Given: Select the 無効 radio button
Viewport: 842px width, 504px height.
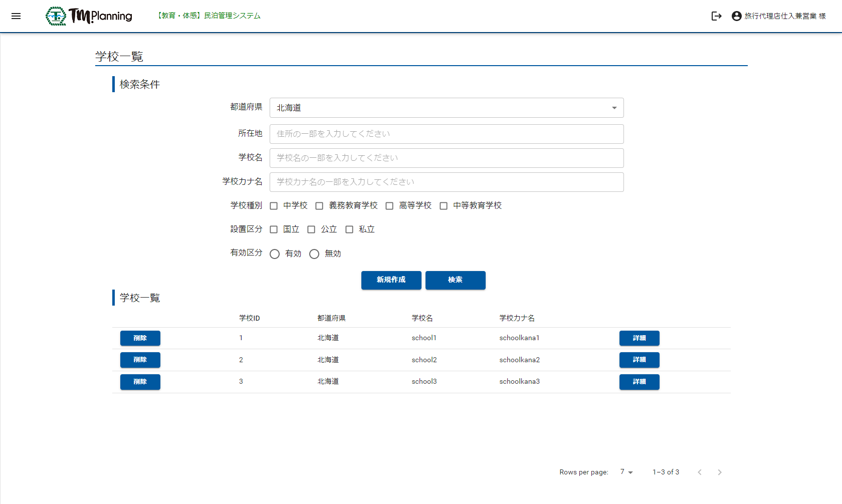Looking at the screenshot, I should click(x=314, y=254).
